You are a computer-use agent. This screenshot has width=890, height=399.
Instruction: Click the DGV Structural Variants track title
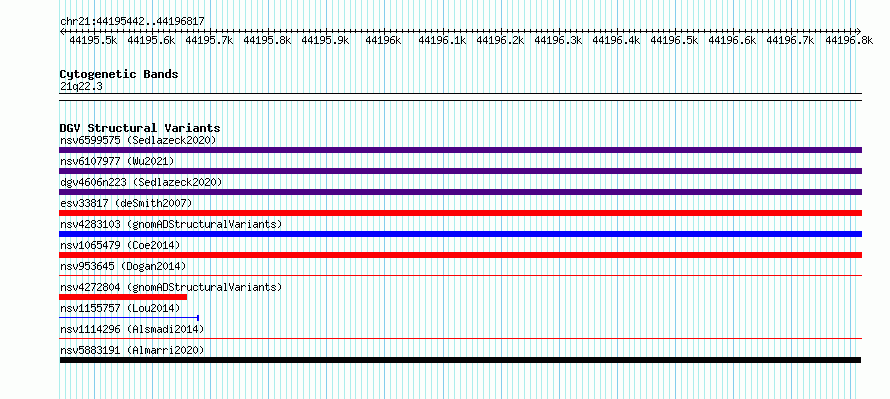pos(140,128)
